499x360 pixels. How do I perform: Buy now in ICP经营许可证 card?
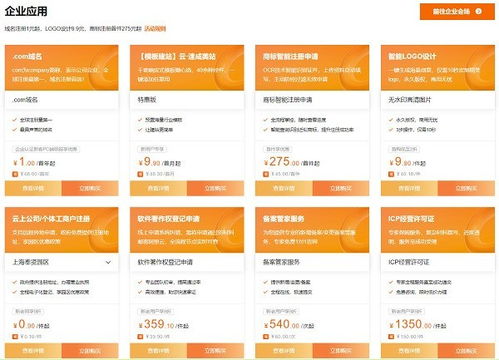pos(466,351)
